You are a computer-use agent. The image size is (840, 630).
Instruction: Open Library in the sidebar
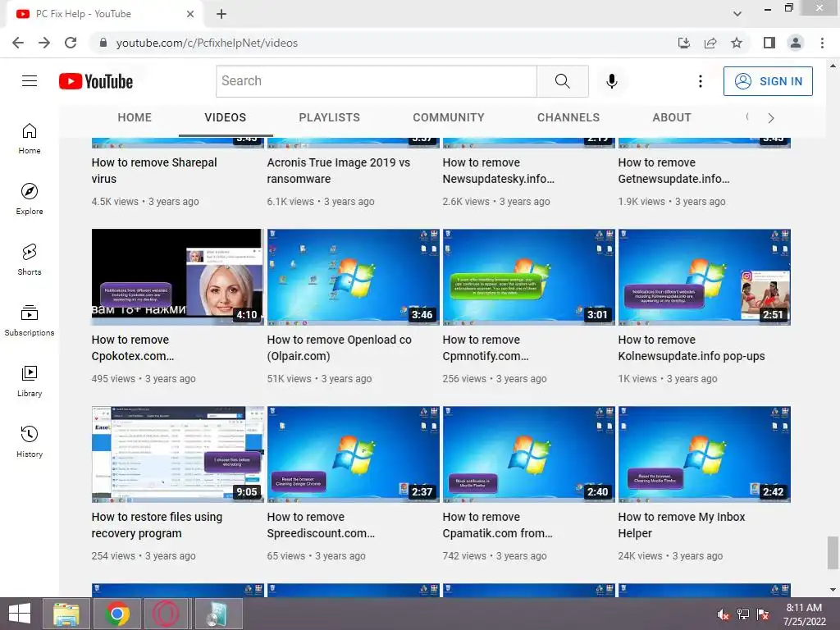tap(30, 381)
